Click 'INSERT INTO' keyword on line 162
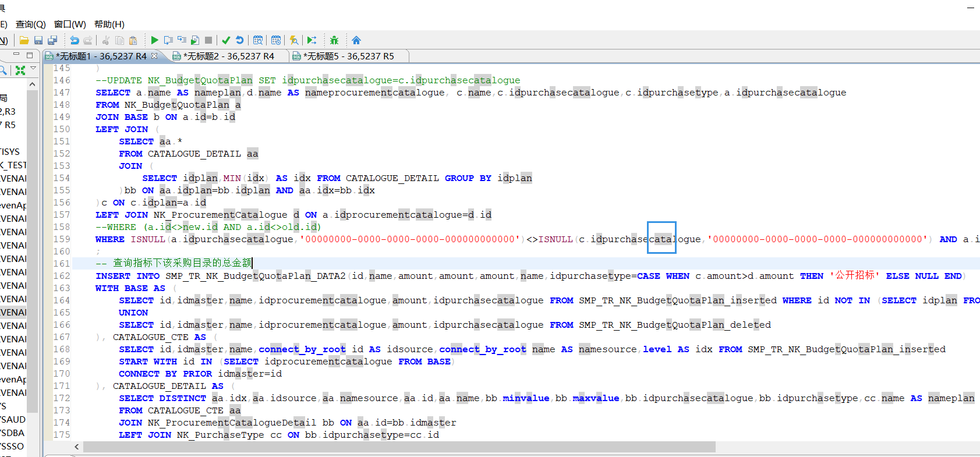The height and width of the screenshot is (457, 980). tap(128, 276)
